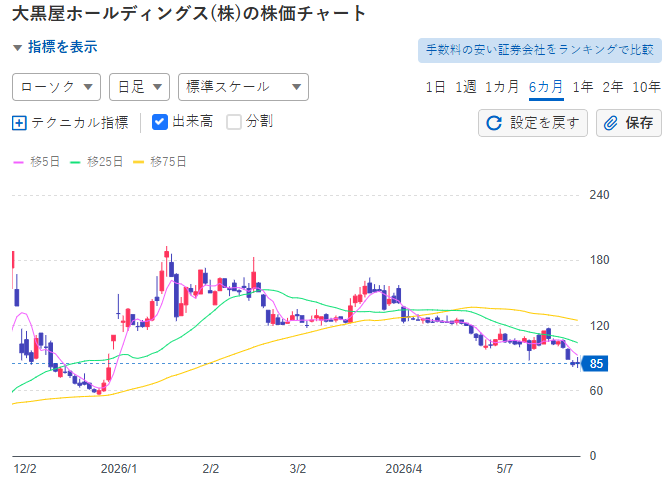Enable the 分割 checkbox
This screenshot has height=481, width=664.
[x=234, y=122]
